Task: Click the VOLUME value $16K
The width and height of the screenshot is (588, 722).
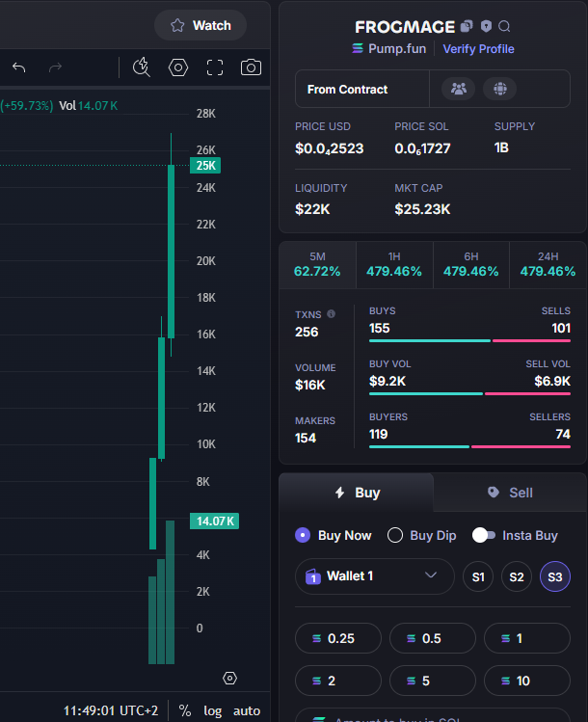Action: pyautogui.click(x=309, y=385)
